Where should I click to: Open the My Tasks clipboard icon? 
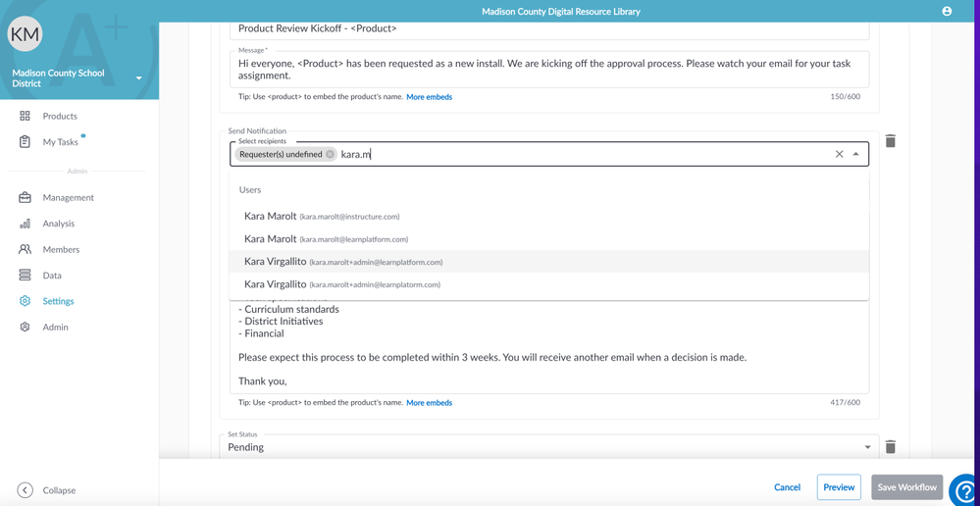(x=25, y=142)
